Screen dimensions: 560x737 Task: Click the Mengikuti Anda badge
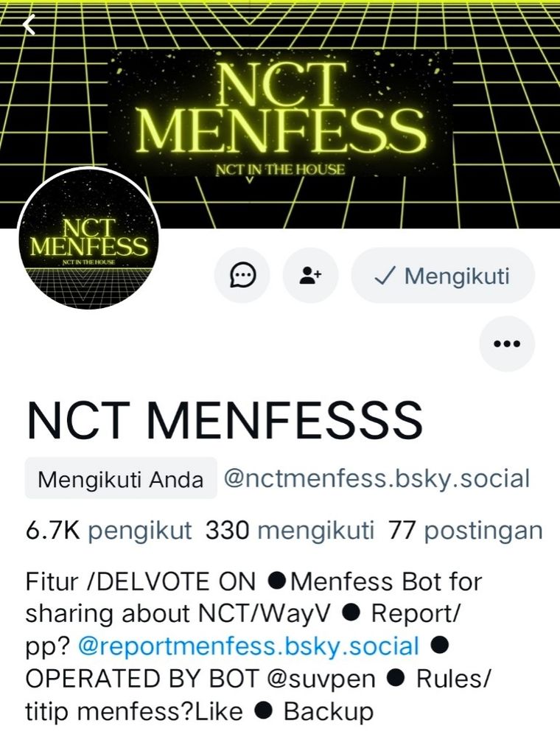point(121,478)
